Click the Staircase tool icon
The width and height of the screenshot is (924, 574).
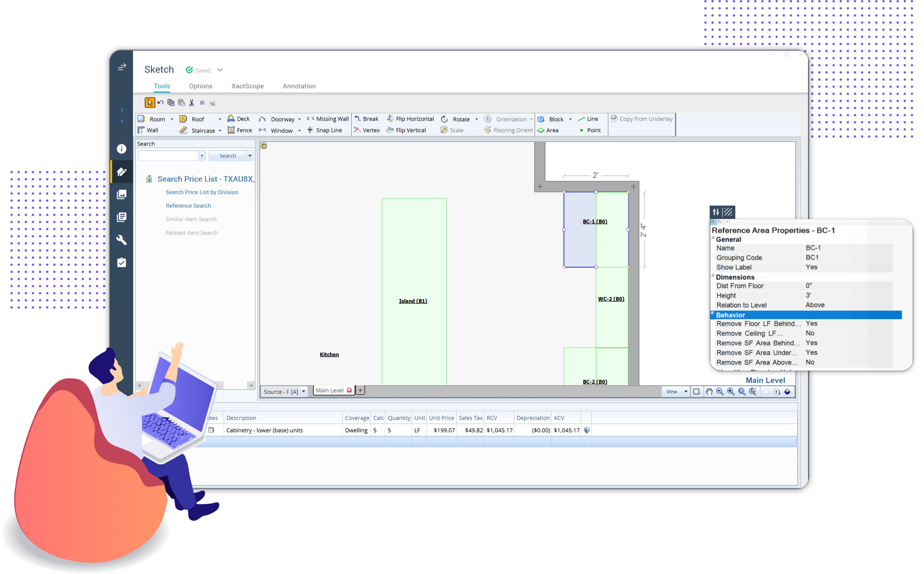click(x=183, y=131)
